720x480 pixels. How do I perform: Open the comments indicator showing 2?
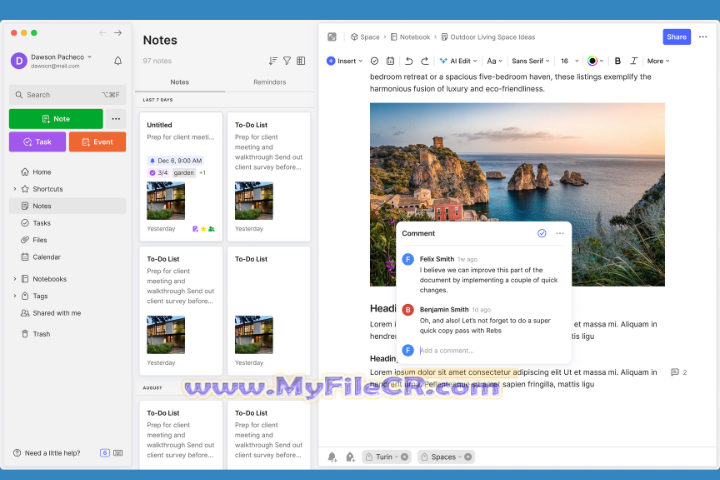679,372
